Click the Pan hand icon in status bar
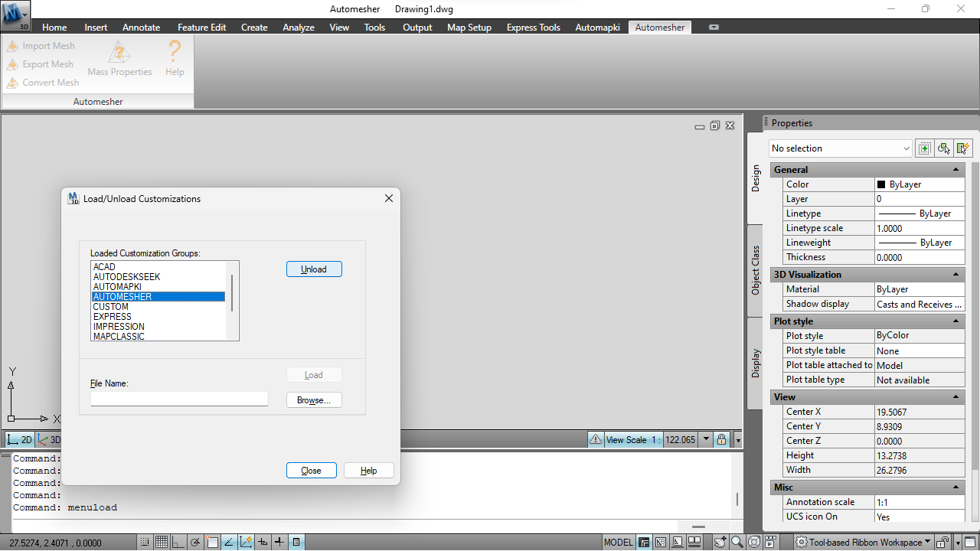The height and width of the screenshot is (551, 980). [720, 543]
